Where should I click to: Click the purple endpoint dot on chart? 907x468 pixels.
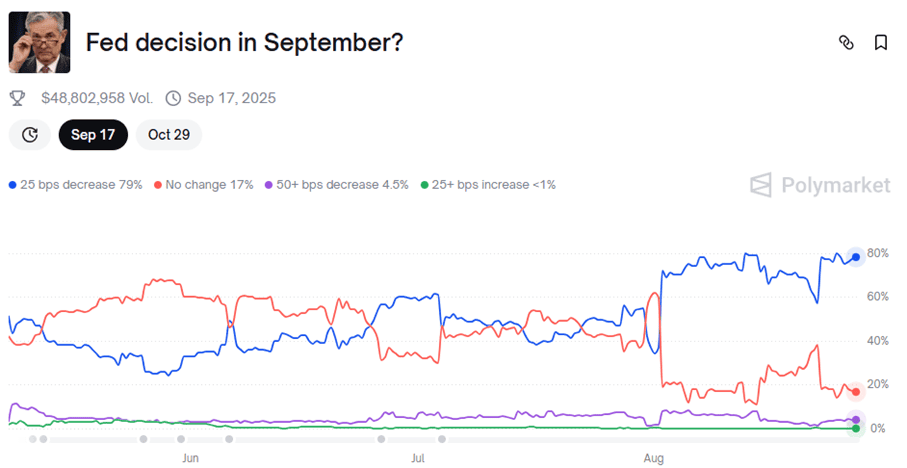[x=856, y=419]
